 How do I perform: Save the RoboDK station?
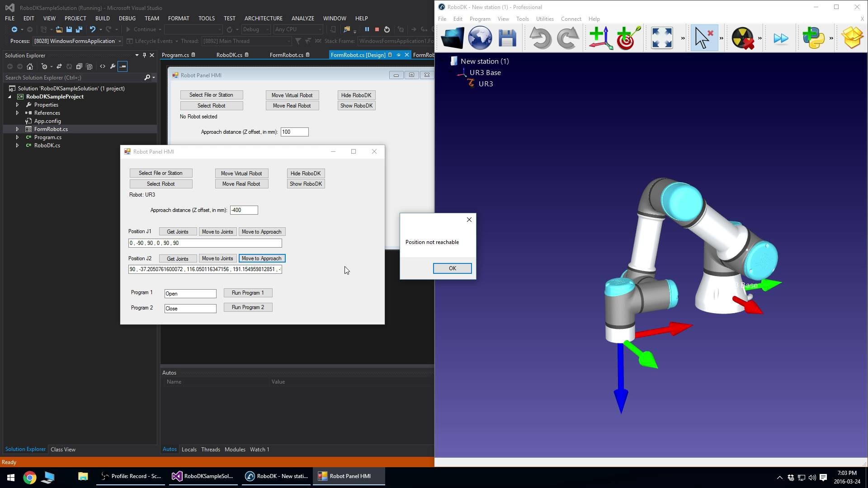coord(507,38)
